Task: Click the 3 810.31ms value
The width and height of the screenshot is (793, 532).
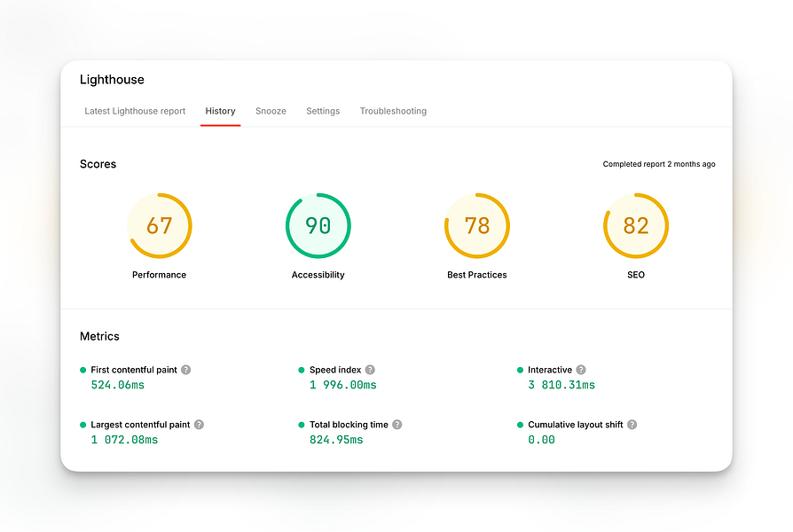Action: [x=561, y=385]
